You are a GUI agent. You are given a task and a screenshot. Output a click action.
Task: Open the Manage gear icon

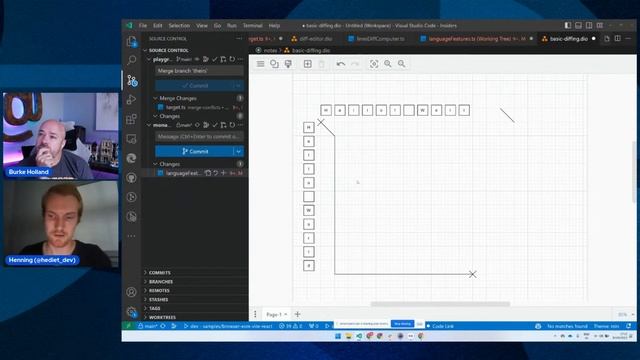coord(131,312)
